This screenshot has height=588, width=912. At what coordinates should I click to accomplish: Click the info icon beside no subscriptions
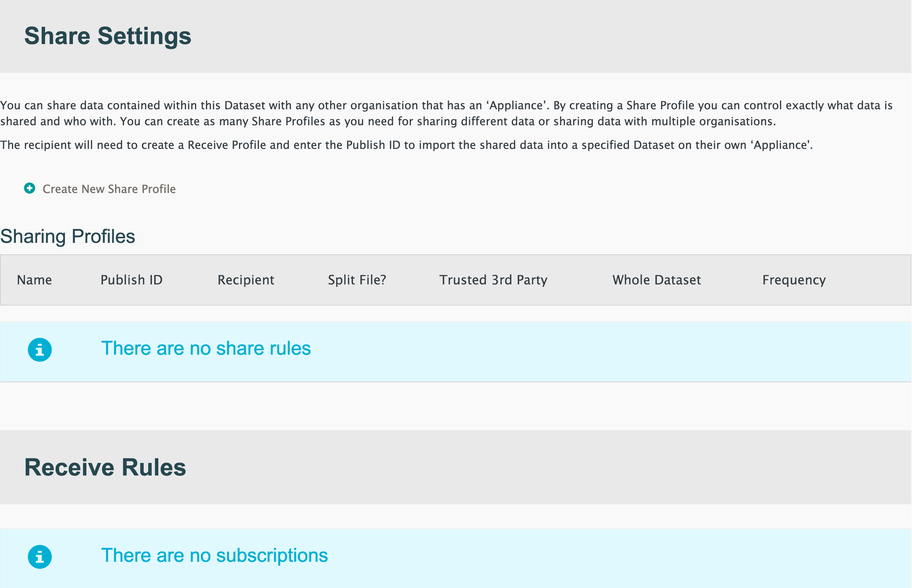tap(40, 557)
